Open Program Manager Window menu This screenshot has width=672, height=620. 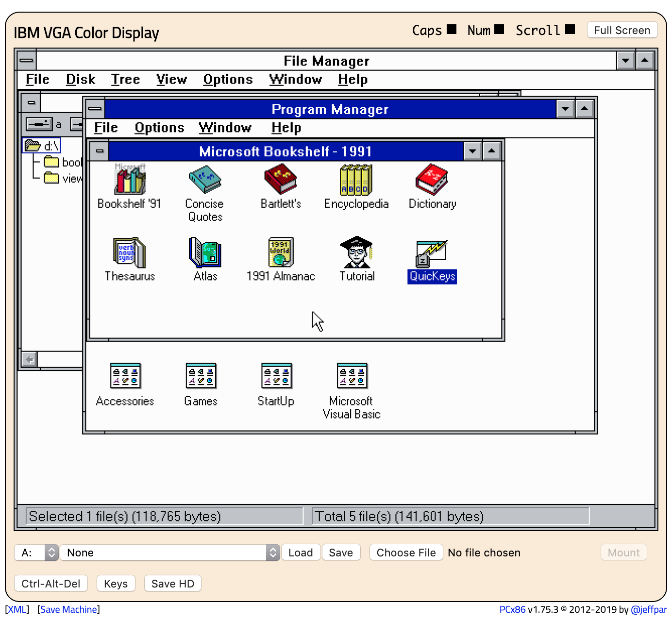(225, 128)
